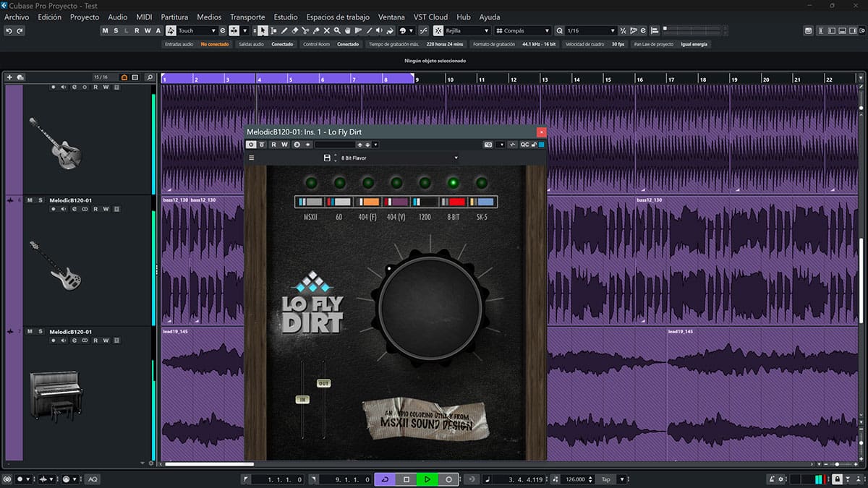Screen dimensions: 868x488
Task: Select the Time Warp tool
Action: coord(359,30)
